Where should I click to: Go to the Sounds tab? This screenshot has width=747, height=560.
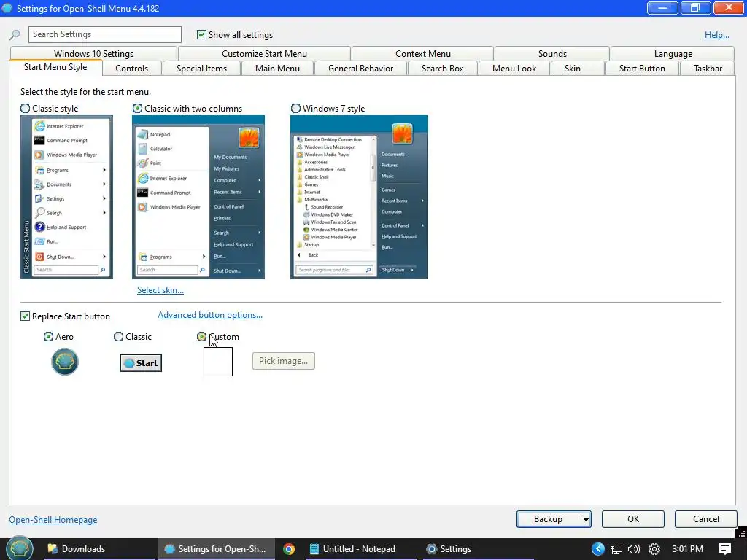552,54
